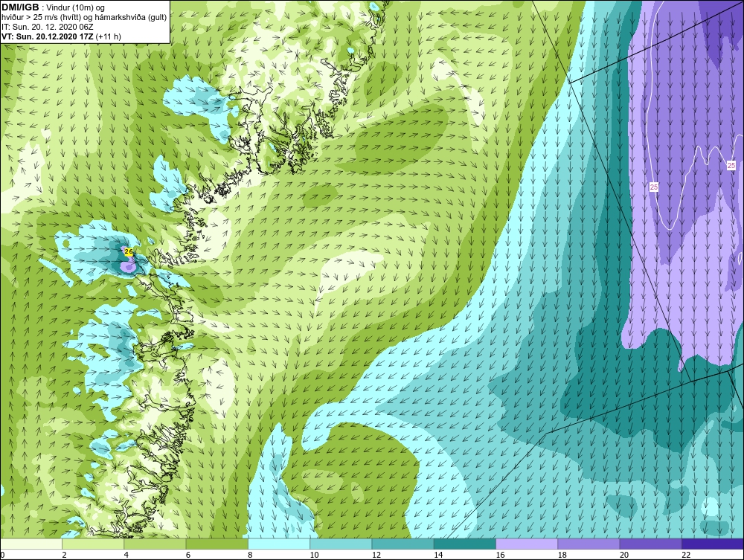
Task: Select the 'Vindur (10m) og' legend text
Action: click(x=77, y=8)
